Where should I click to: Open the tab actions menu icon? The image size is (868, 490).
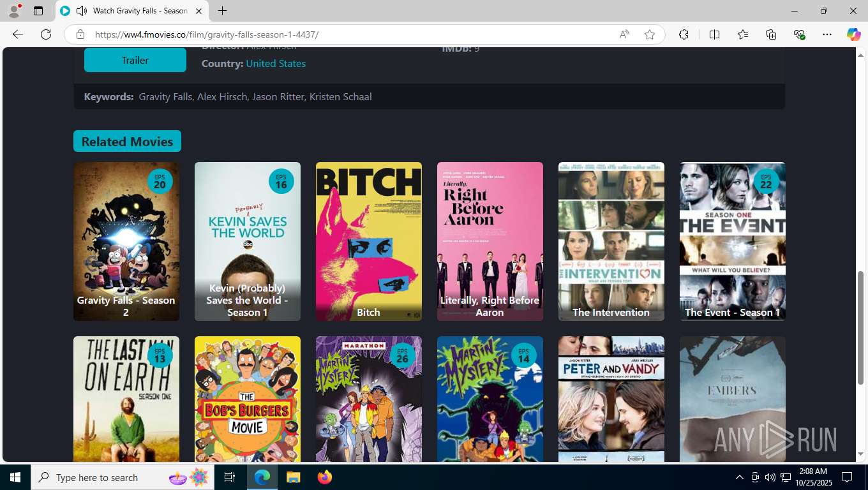[38, 11]
